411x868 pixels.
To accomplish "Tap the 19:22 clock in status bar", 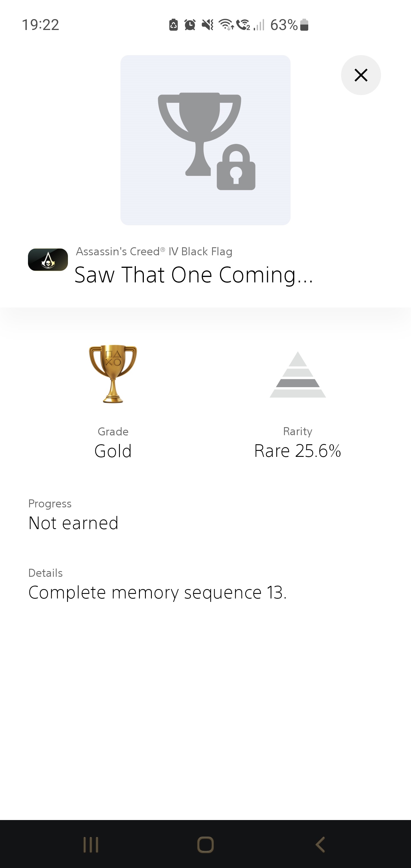I will (x=41, y=25).
